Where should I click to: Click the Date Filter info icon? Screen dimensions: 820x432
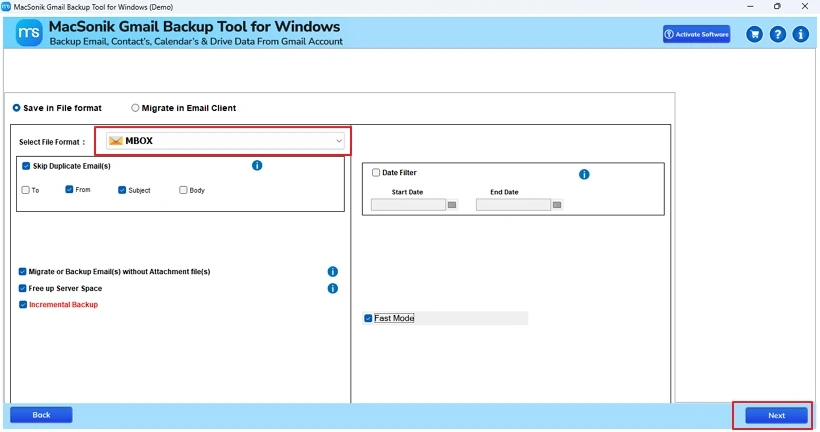[x=584, y=174]
